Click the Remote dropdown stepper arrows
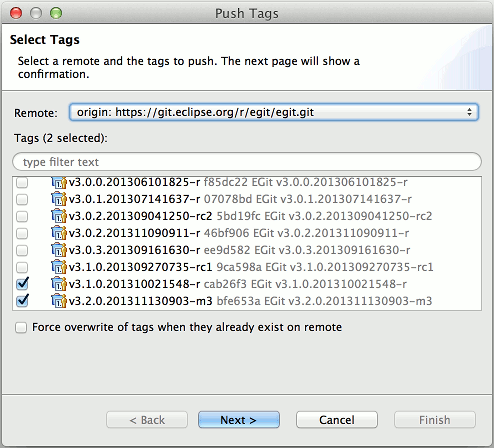494x448 pixels. (x=469, y=112)
